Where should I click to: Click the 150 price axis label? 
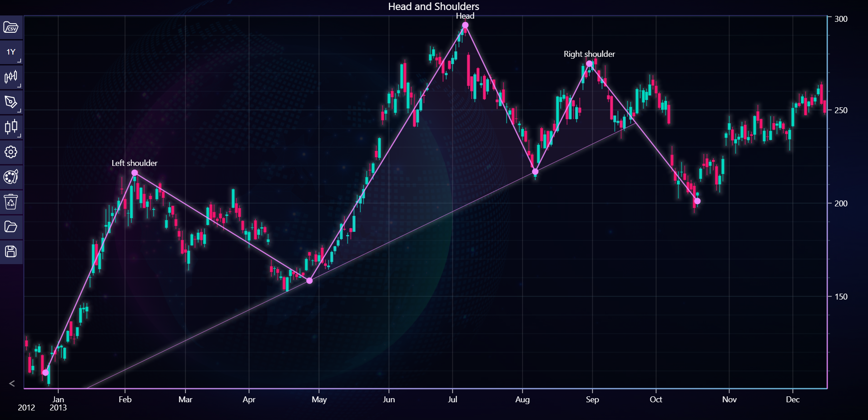[x=841, y=297]
